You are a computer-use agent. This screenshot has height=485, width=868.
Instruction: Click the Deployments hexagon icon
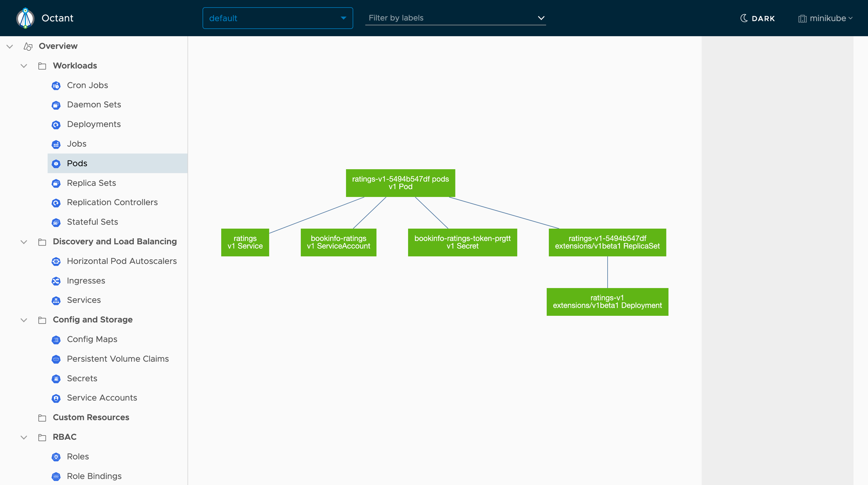(x=56, y=125)
